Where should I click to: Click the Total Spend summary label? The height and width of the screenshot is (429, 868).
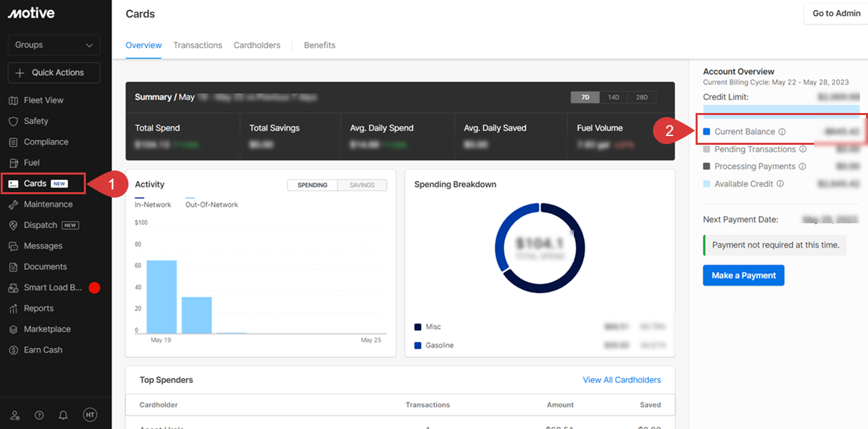(158, 128)
